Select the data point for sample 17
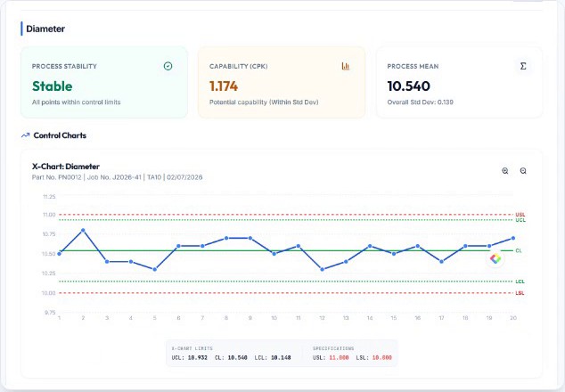Screen dimensions: 565x392 (x=441, y=262)
